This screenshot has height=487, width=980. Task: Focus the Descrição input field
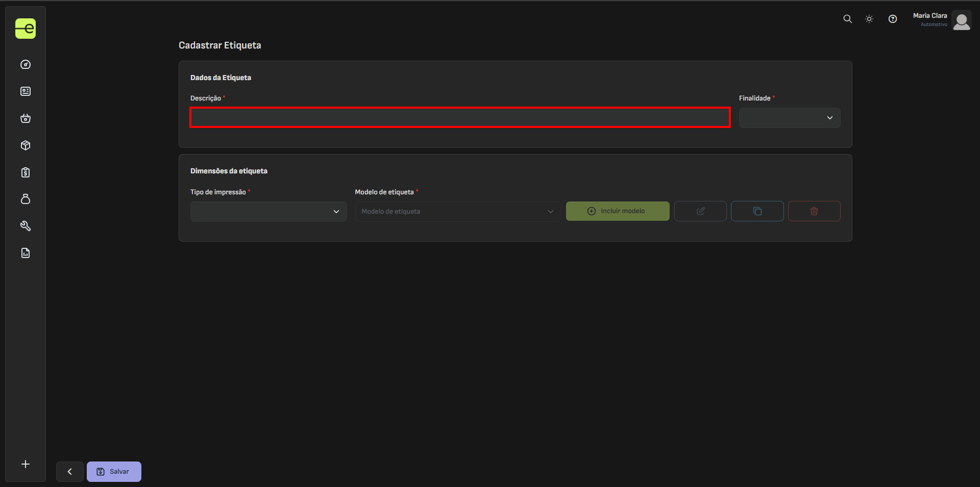click(x=460, y=118)
